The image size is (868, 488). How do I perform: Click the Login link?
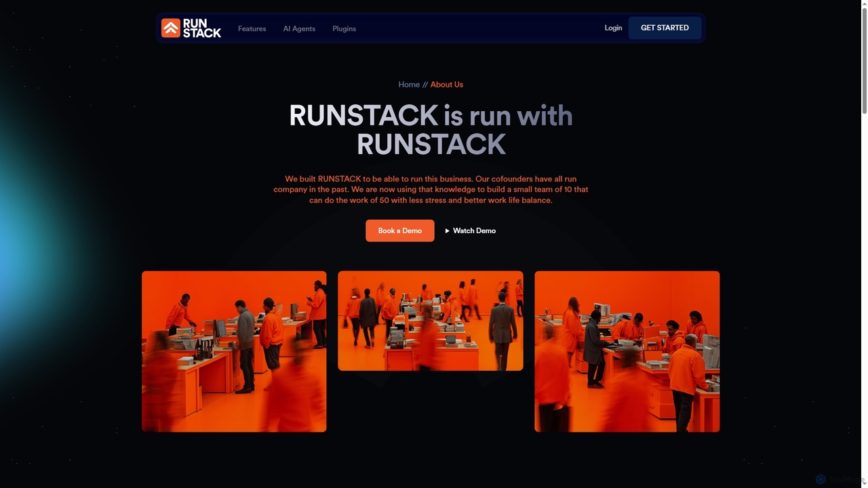click(613, 28)
